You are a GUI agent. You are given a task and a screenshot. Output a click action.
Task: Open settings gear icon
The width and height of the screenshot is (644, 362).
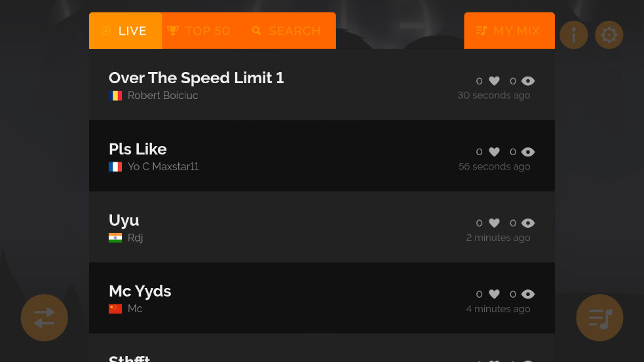click(609, 35)
